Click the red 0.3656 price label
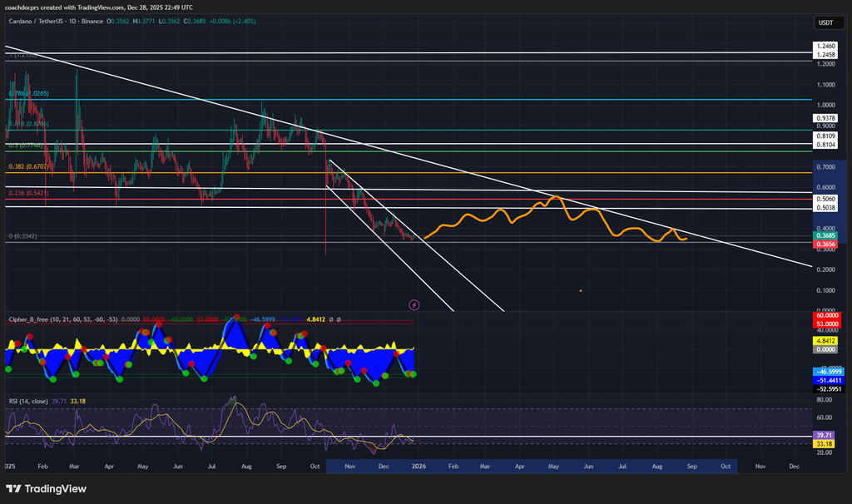852x504 pixels. tap(825, 245)
